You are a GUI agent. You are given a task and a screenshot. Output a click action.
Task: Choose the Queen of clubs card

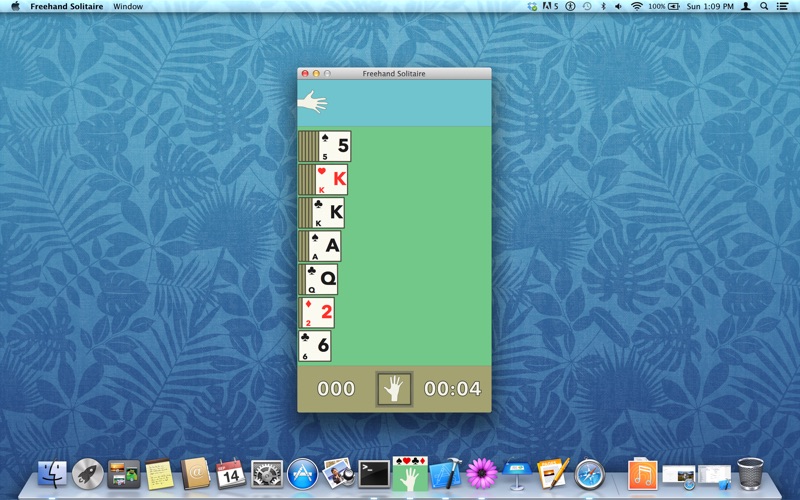click(x=321, y=279)
